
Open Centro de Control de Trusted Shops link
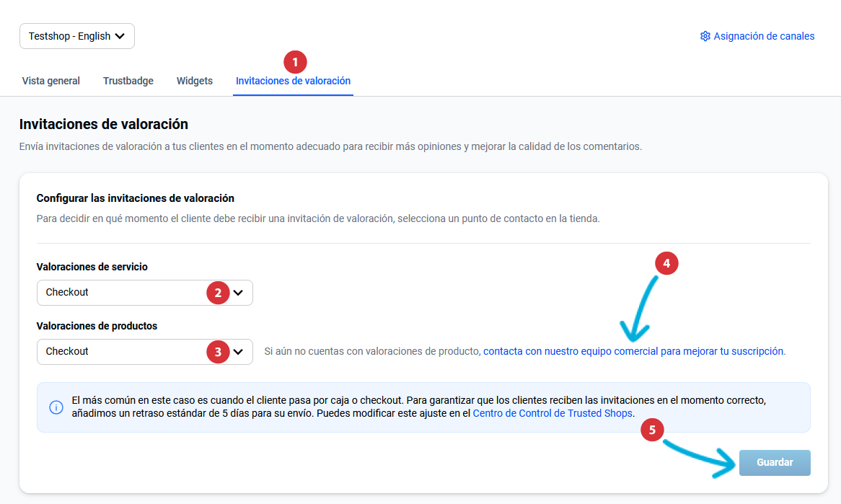click(x=552, y=413)
